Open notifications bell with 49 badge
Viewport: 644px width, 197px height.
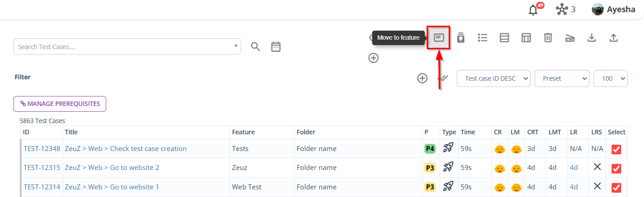coord(533,9)
